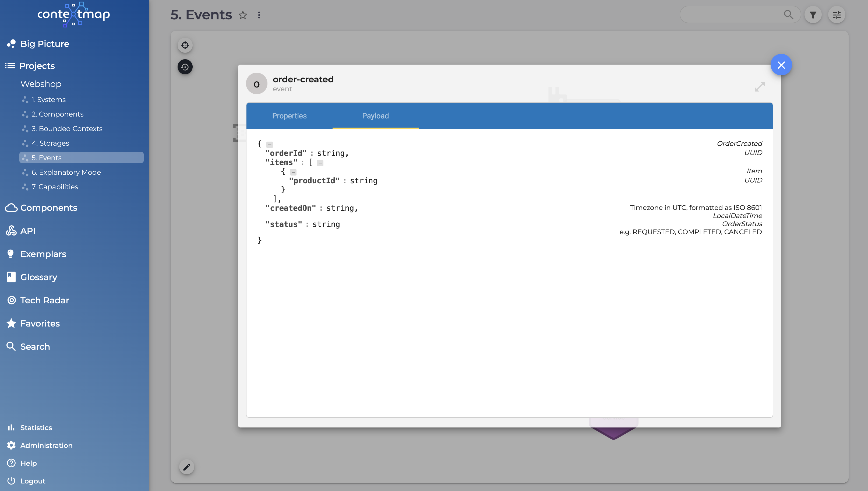The height and width of the screenshot is (491, 868).
Task: Center the diagram with crosshair button
Action: click(x=185, y=45)
